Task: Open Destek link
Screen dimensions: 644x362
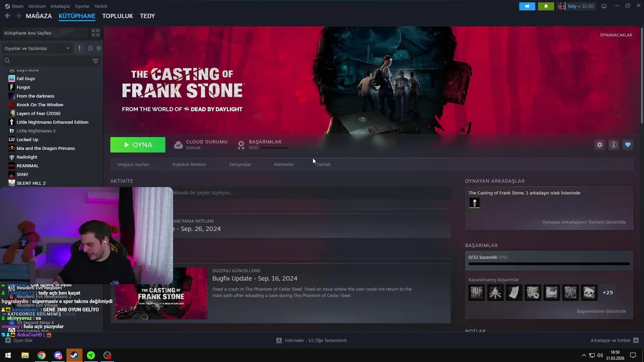Action: pos(324,164)
